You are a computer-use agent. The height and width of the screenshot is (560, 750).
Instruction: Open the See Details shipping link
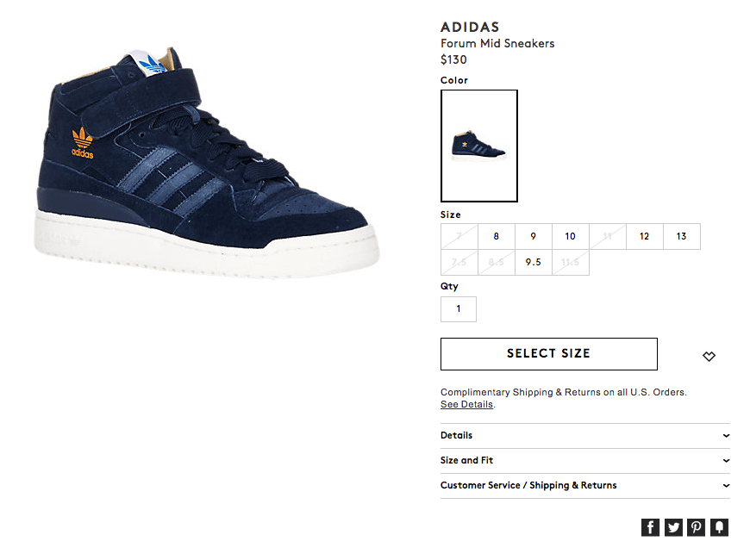(x=466, y=404)
